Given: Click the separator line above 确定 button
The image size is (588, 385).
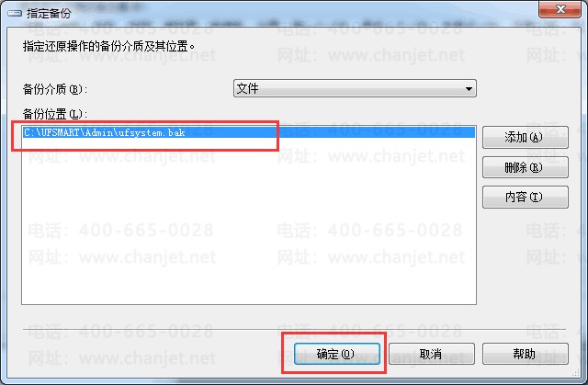Looking at the screenshot, I should (294, 330).
